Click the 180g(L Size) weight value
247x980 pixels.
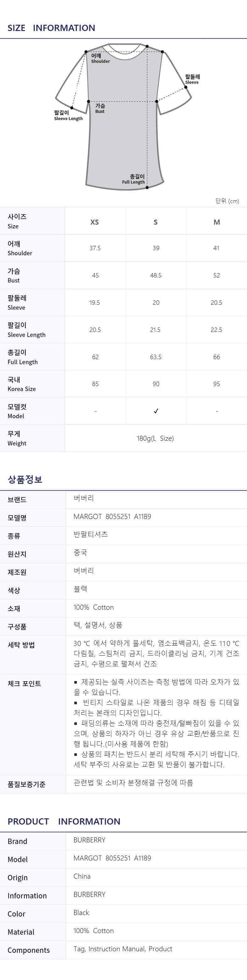pos(155,438)
